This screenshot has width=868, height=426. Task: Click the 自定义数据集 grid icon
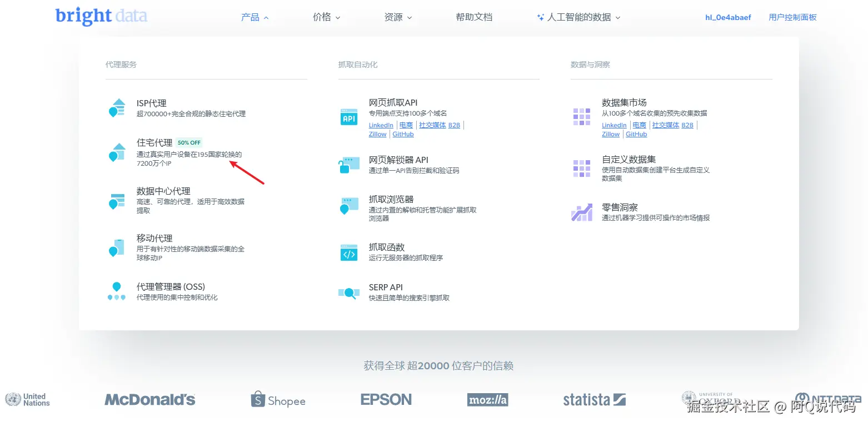(x=582, y=169)
